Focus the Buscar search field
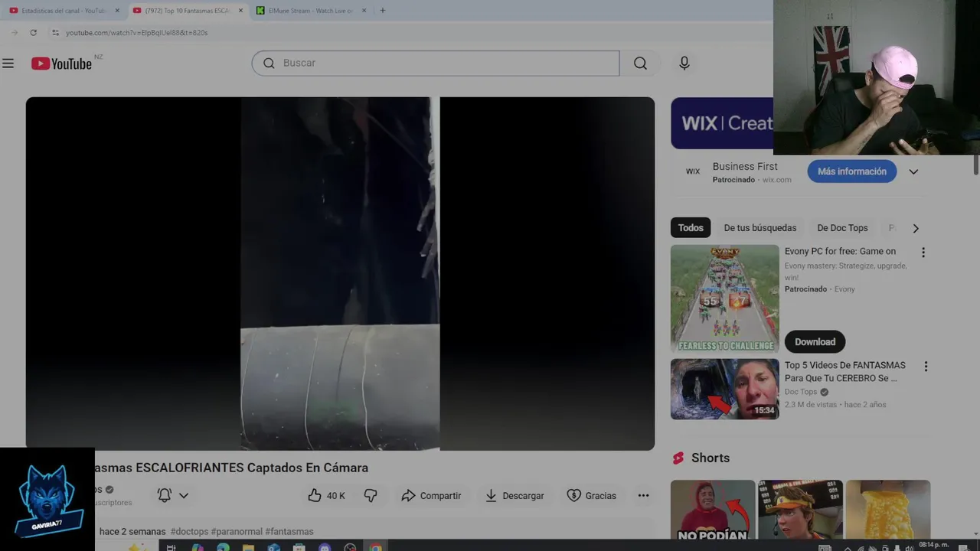Viewport: 980px width, 551px height. pos(436,64)
